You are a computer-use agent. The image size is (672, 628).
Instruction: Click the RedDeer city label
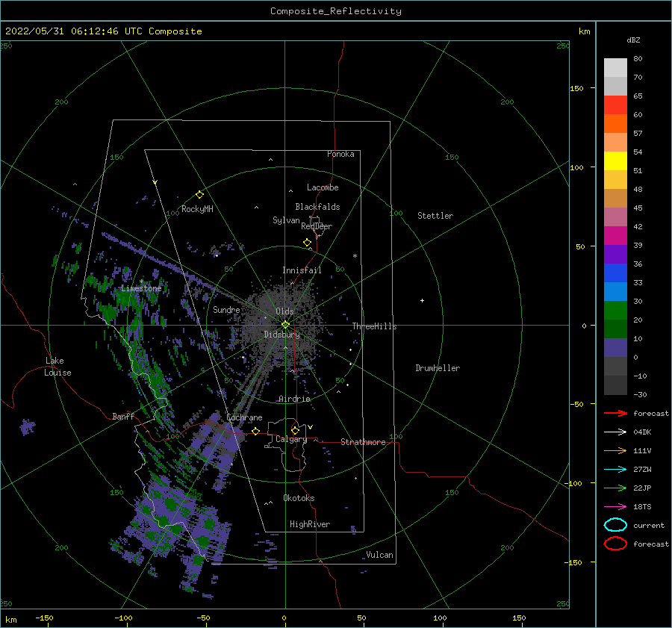[x=317, y=226]
